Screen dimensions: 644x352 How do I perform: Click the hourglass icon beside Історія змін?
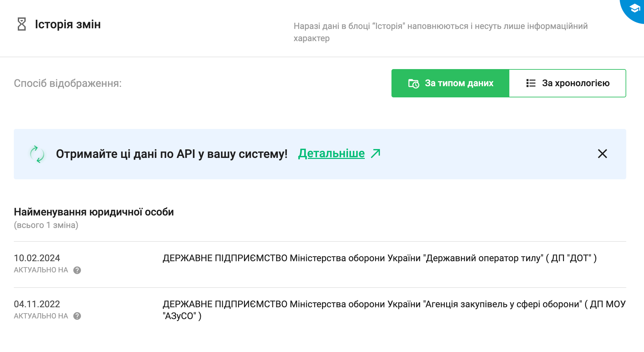click(22, 24)
